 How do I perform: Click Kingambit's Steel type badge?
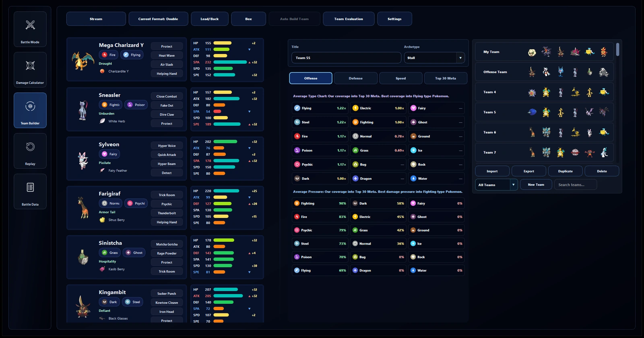(133, 302)
